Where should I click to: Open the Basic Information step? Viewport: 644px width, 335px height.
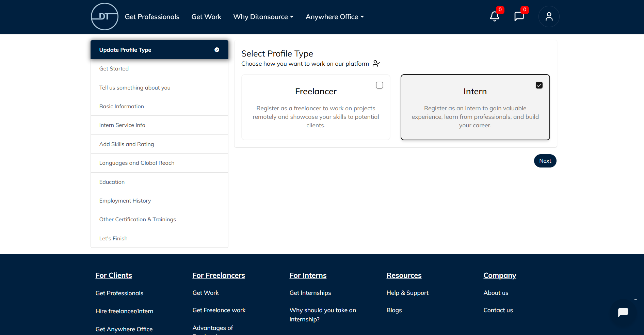point(159,106)
